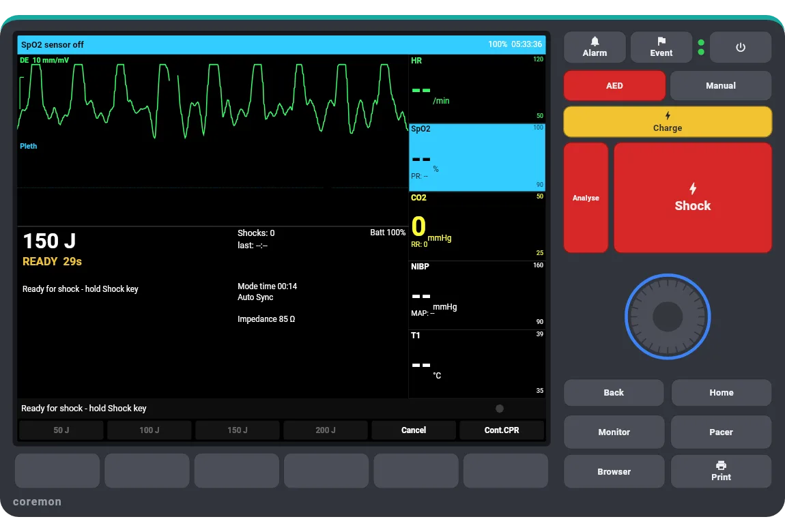Go Back one screen
The image size is (785, 532).
(614, 392)
